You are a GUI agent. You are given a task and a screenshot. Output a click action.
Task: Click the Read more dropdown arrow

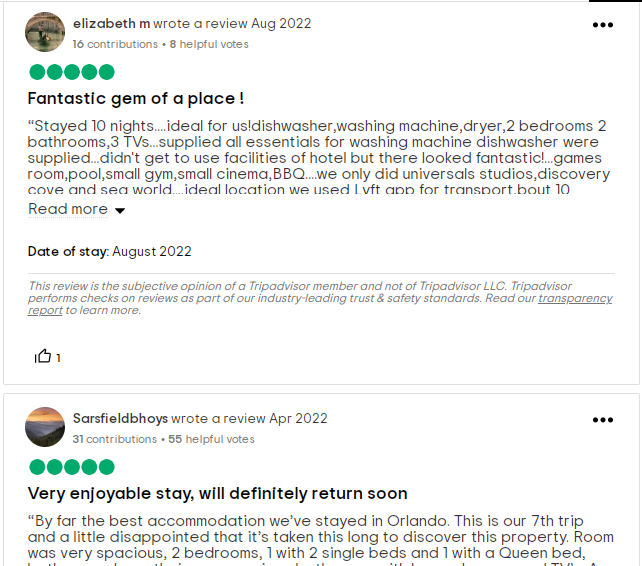(x=120, y=210)
